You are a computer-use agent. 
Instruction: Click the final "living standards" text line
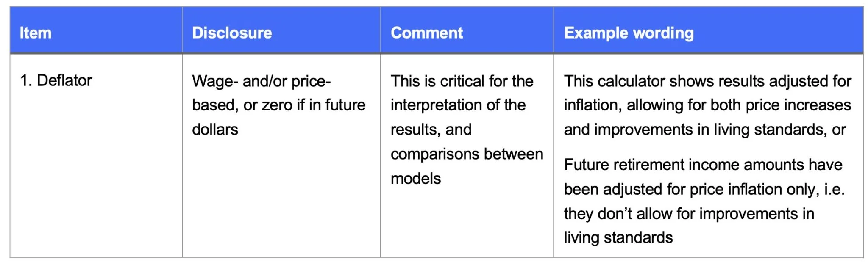pos(618,237)
